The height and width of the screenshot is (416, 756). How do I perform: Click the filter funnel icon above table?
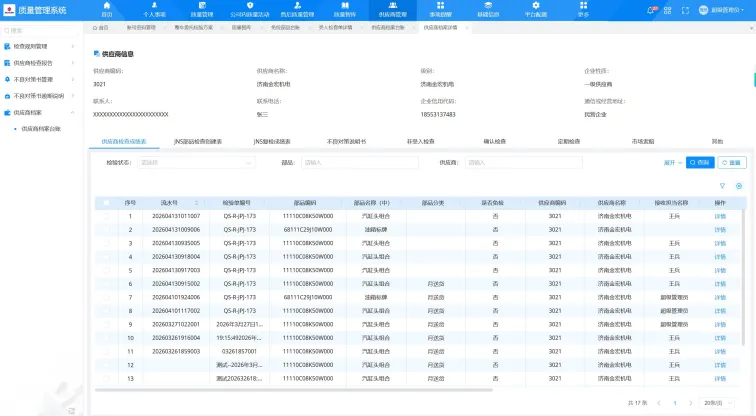723,186
